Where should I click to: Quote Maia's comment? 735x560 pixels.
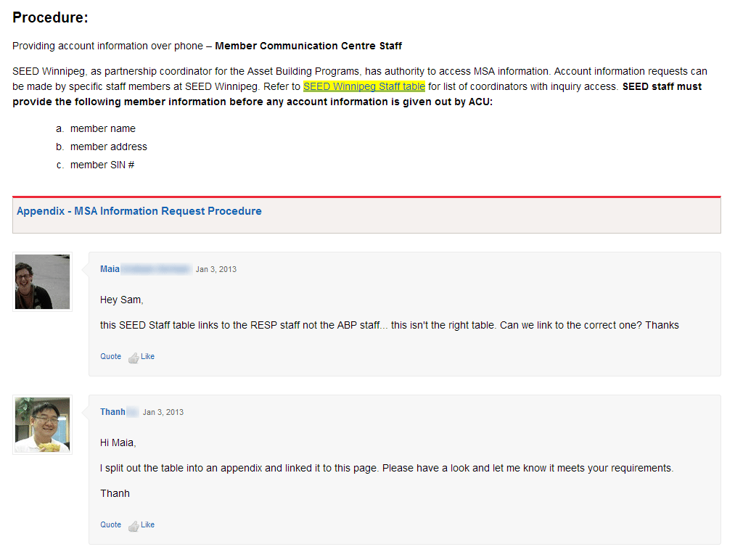tap(110, 357)
